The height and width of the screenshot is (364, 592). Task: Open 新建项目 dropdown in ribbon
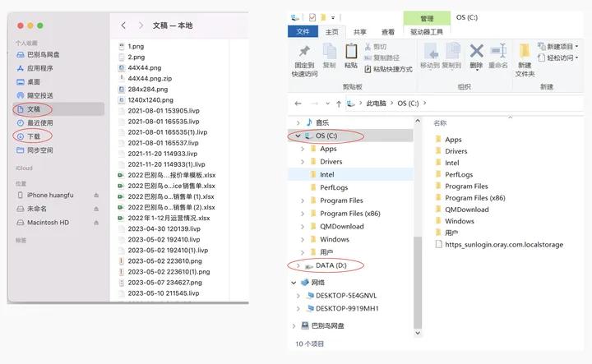click(558, 46)
